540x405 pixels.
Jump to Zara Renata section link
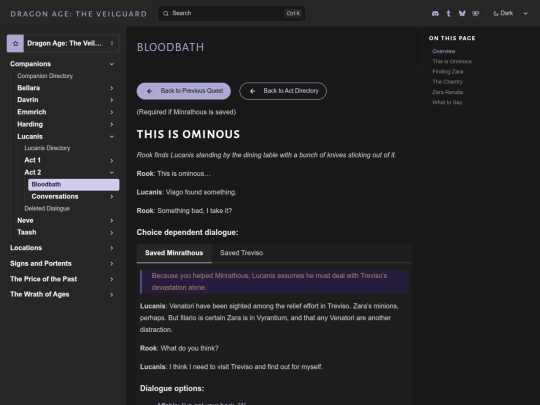click(x=447, y=92)
